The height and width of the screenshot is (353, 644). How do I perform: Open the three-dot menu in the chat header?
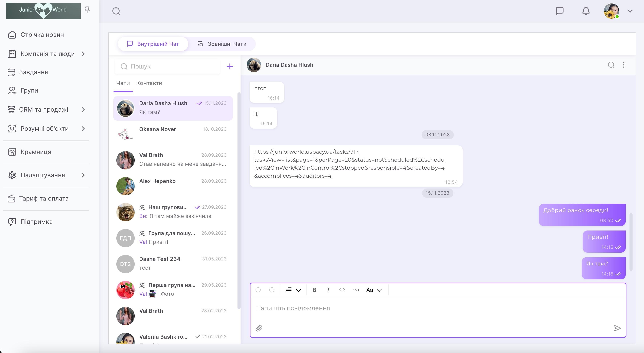pyautogui.click(x=624, y=65)
